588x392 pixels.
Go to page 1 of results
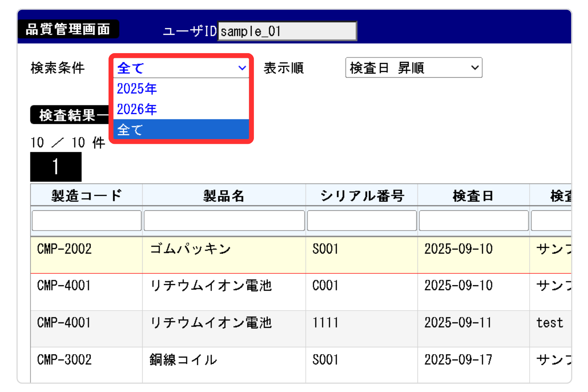[56, 167]
